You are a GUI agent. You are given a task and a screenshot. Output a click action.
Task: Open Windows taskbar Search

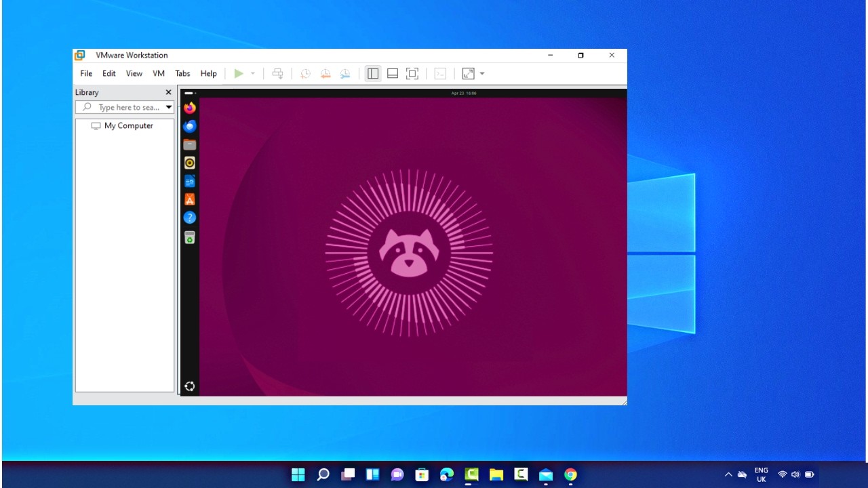click(x=323, y=474)
